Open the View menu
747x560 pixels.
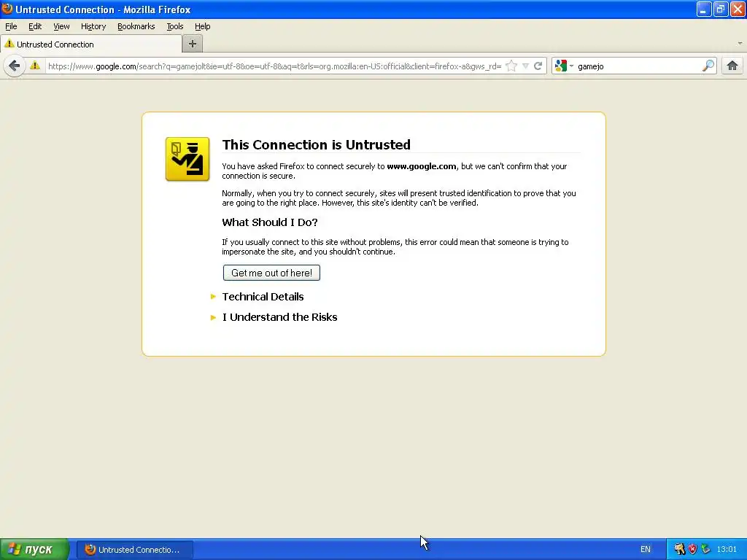coord(61,26)
